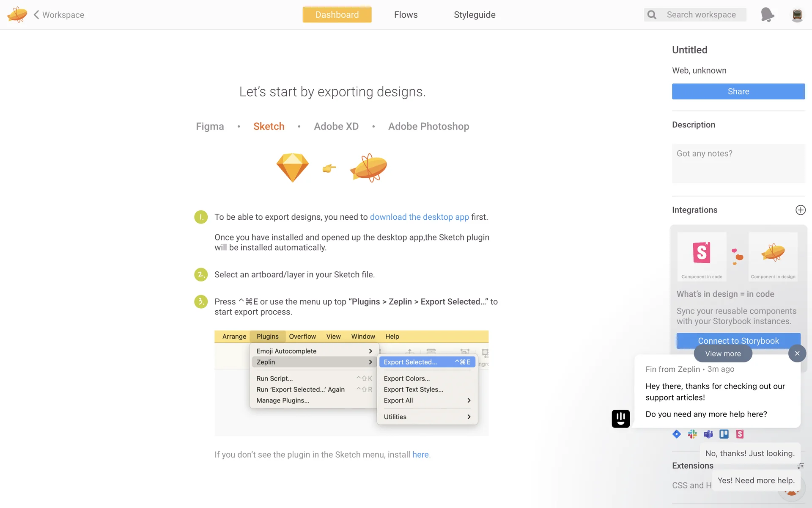Click the Microsoft Teams integration icon

click(x=708, y=434)
